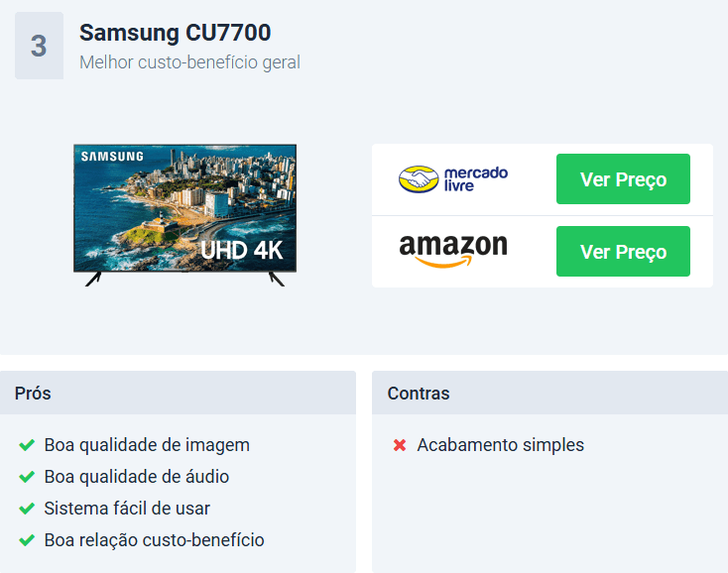Click the Boa relação custo-benefício text
This screenshot has height=573, width=728.
(154, 540)
